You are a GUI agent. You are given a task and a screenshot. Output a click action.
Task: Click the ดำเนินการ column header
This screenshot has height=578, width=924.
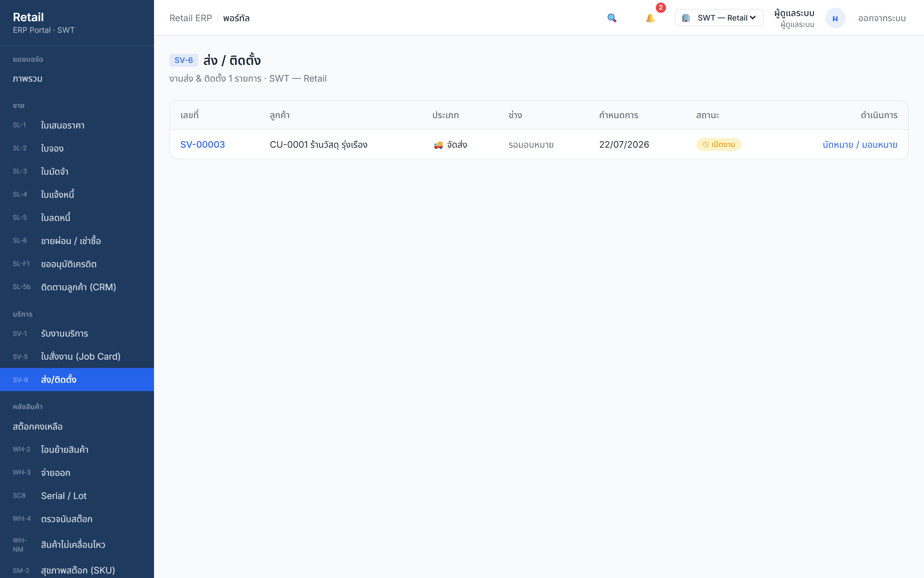tap(879, 115)
